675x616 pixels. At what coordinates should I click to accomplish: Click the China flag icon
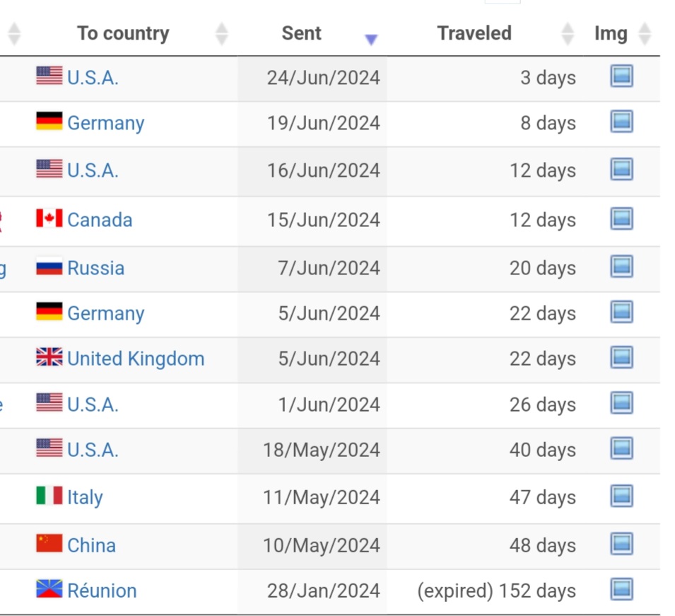coord(49,544)
